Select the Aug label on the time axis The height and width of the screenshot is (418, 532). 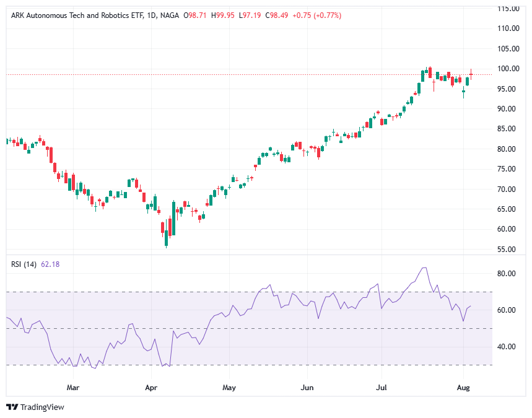[x=464, y=387]
